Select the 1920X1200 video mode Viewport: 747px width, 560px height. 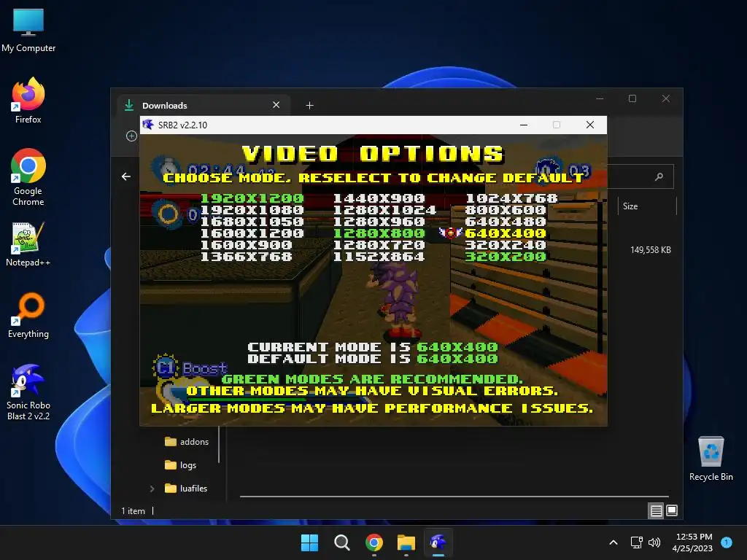[252, 198]
